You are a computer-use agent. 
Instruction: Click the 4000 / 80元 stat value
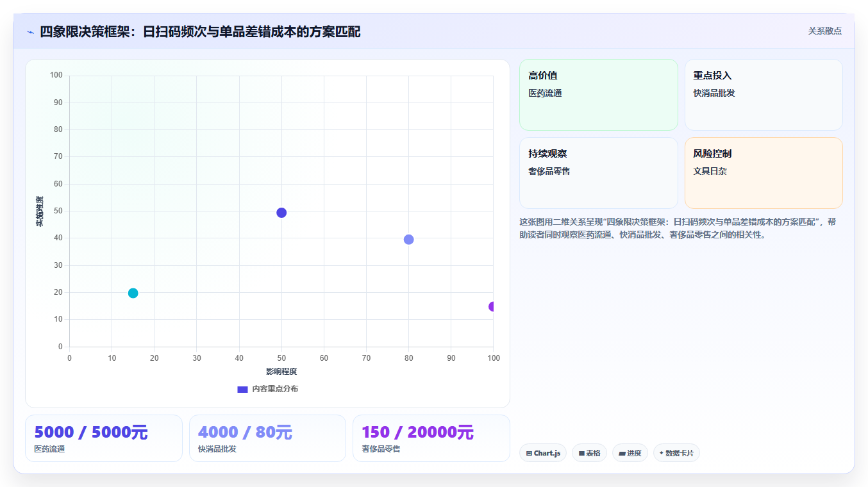[x=245, y=433]
